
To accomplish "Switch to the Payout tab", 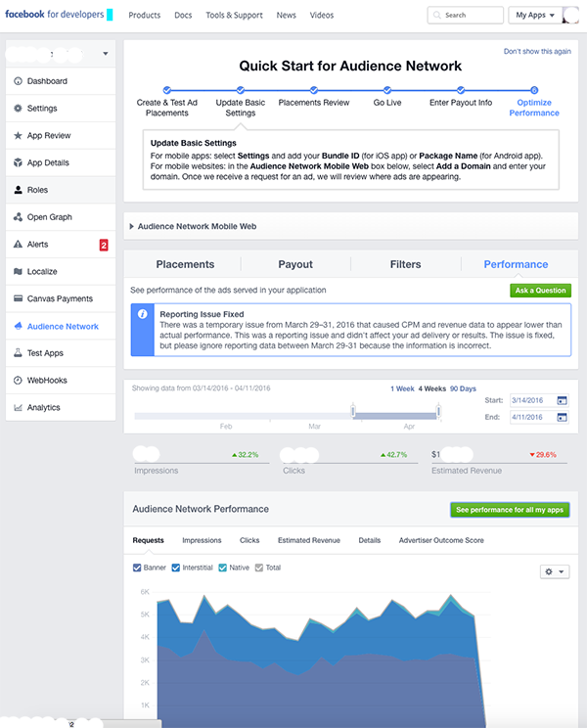I will click(295, 264).
